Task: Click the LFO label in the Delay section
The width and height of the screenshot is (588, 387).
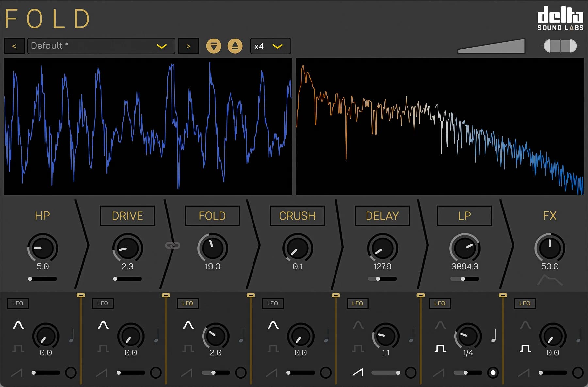Action: [x=357, y=303]
